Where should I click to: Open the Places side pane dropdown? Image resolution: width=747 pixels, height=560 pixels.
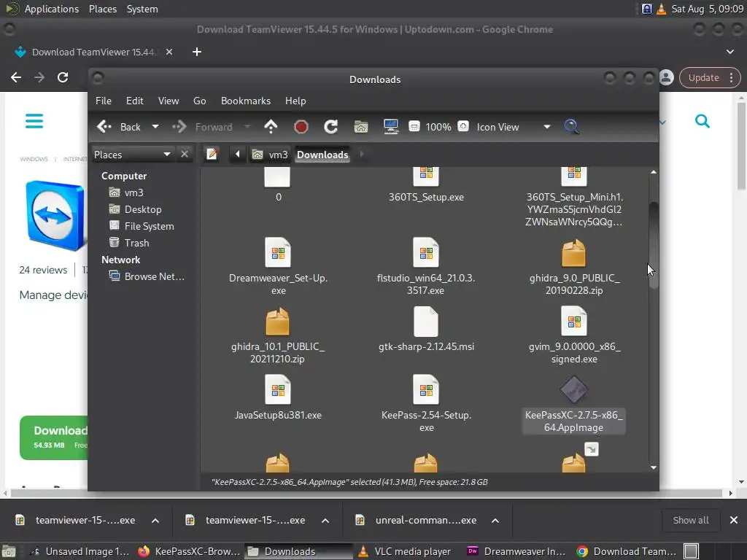click(132, 155)
